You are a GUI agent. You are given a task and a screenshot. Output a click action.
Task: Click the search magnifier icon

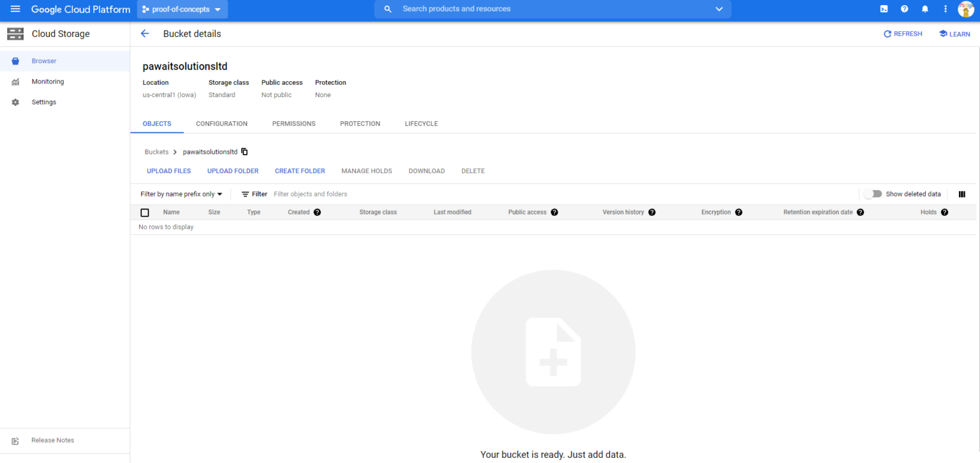(x=387, y=9)
